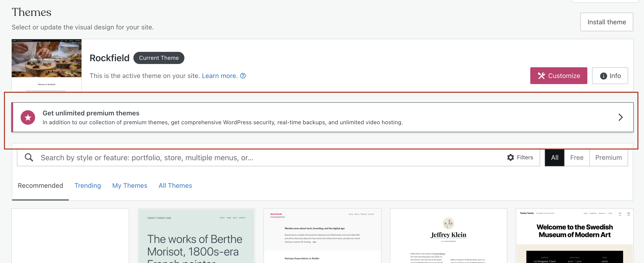Open the Rockfield theme thumbnail
The width and height of the screenshot is (644, 263).
(x=47, y=65)
